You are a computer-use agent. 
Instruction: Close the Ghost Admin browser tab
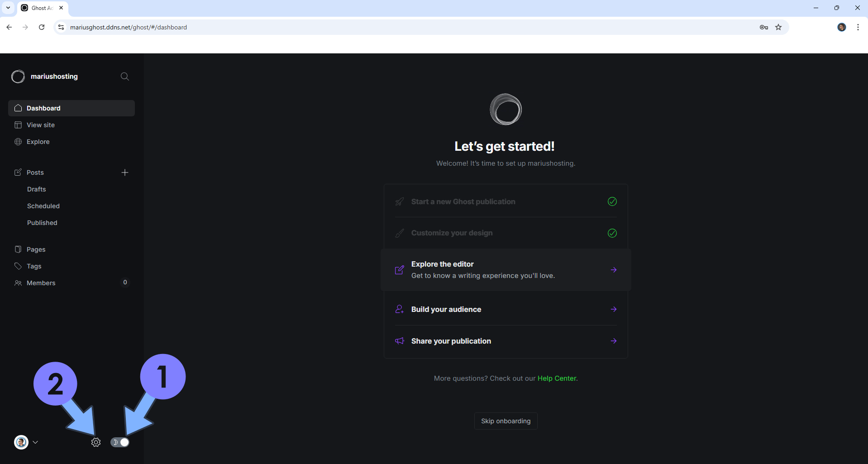(x=61, y=8)
